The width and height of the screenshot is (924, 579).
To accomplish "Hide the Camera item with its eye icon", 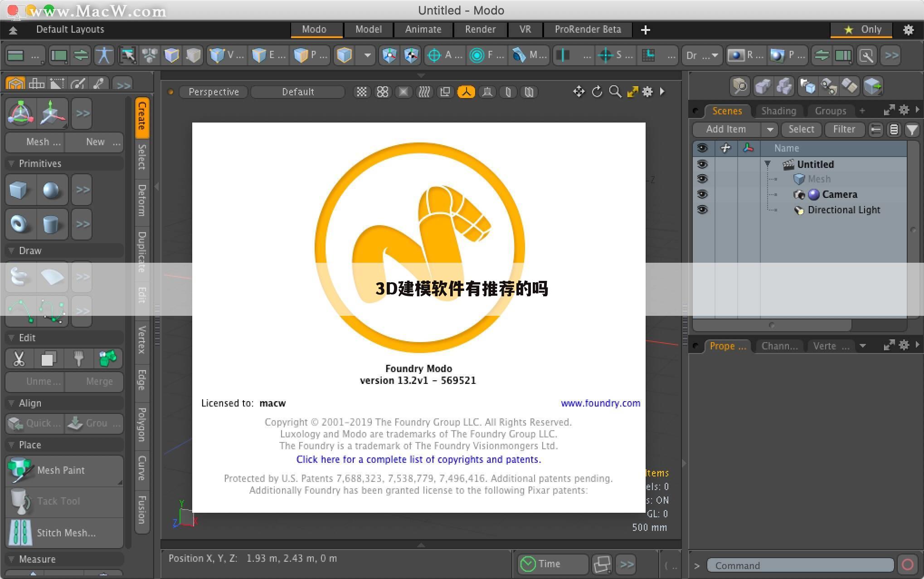I will 702,194.
